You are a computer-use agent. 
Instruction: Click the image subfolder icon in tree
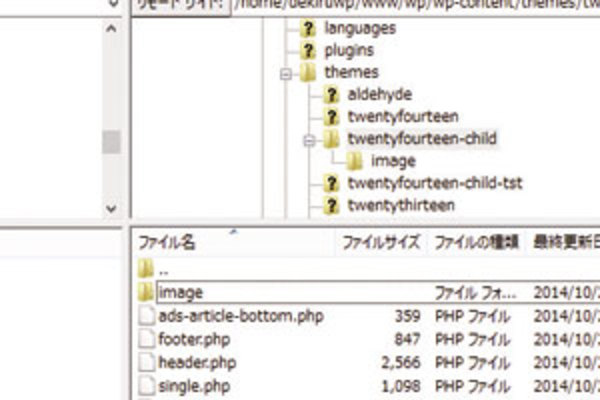point(355,161)
